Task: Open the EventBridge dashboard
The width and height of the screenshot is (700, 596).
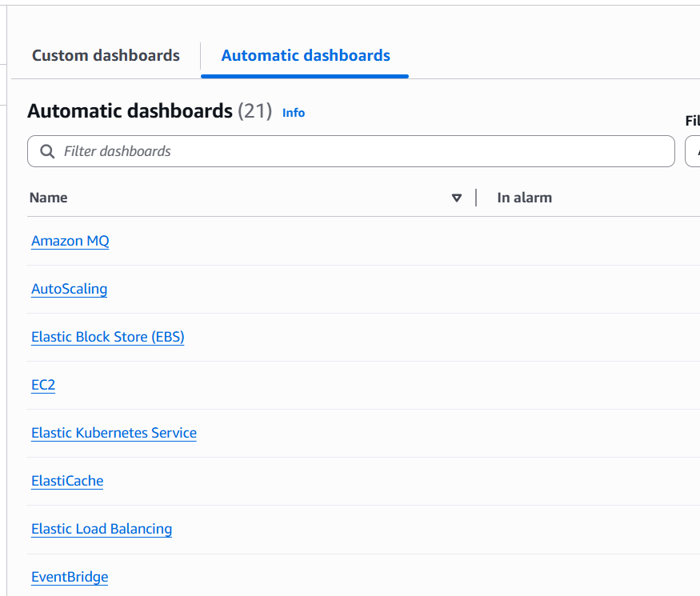Action: coord(70,577)
